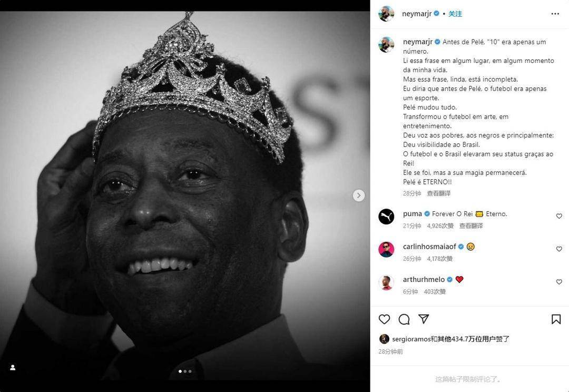Viewport: 569px width, 392px height.
Task: Show tagged people icon on photo
Action: point(13,368)
